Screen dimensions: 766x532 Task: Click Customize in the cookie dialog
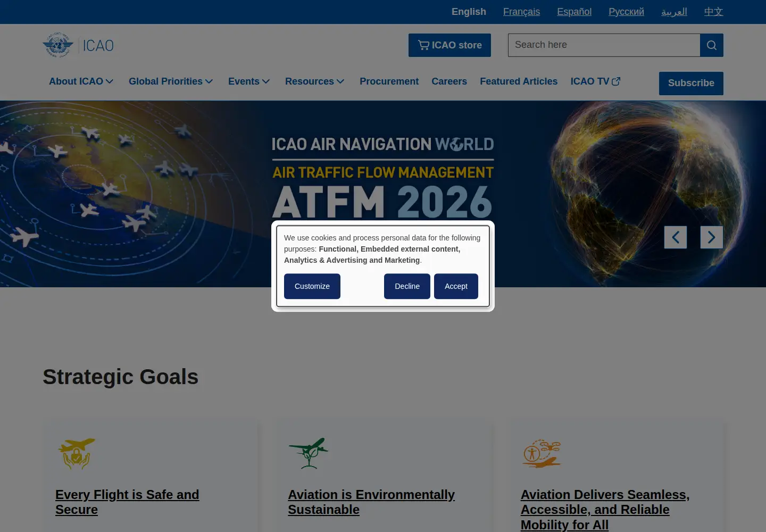pyautogui.click(x=312, y=286)
